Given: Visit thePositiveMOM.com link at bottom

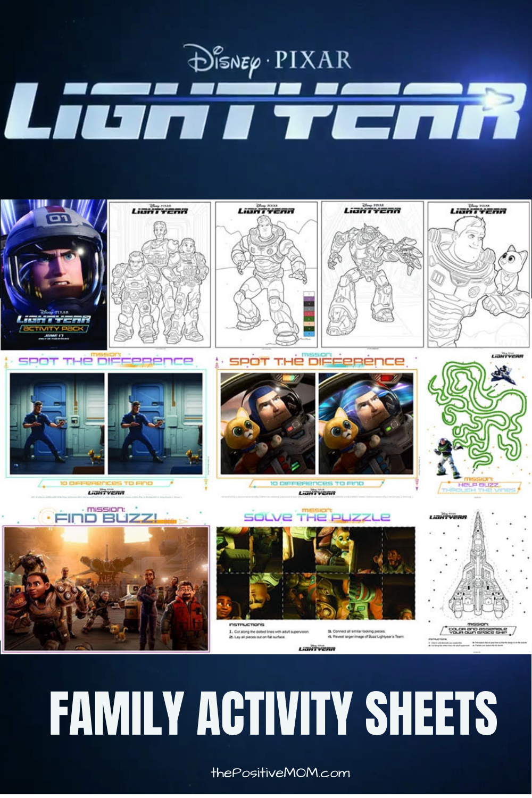Looking at the screenshot, I should click(280, 773).
